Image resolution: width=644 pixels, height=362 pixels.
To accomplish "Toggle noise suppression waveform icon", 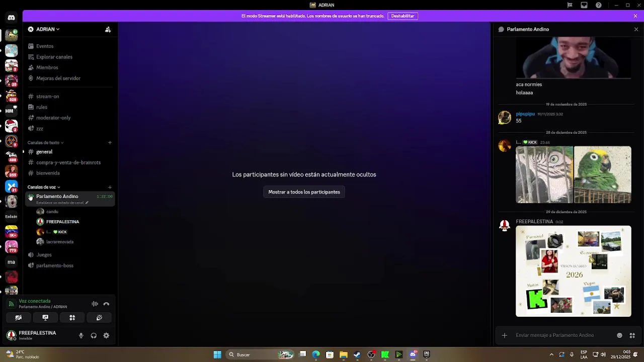I will pos(95,304).
